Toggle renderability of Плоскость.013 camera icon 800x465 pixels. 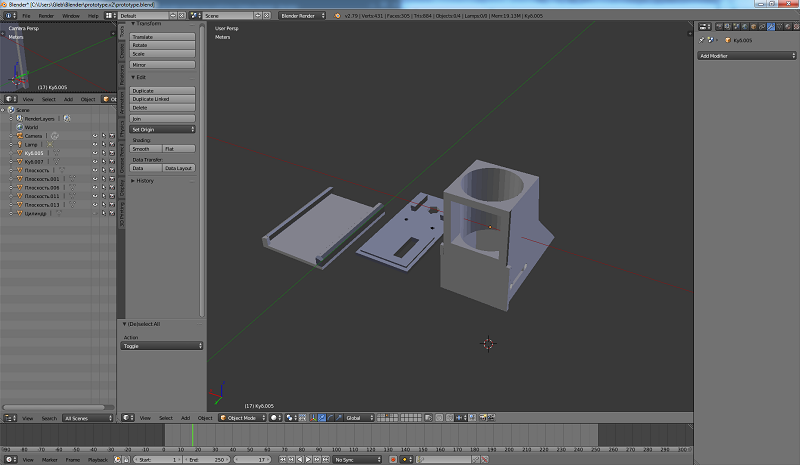112,205
